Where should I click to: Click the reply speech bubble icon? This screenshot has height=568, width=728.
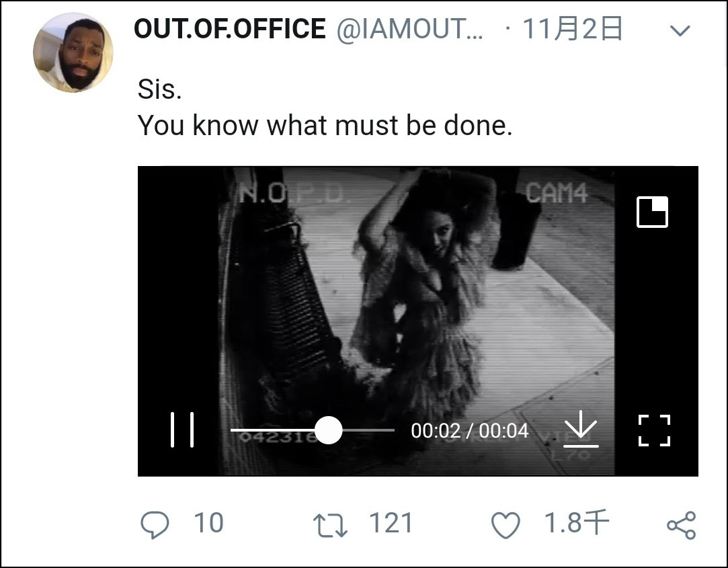tap(154, 525)
